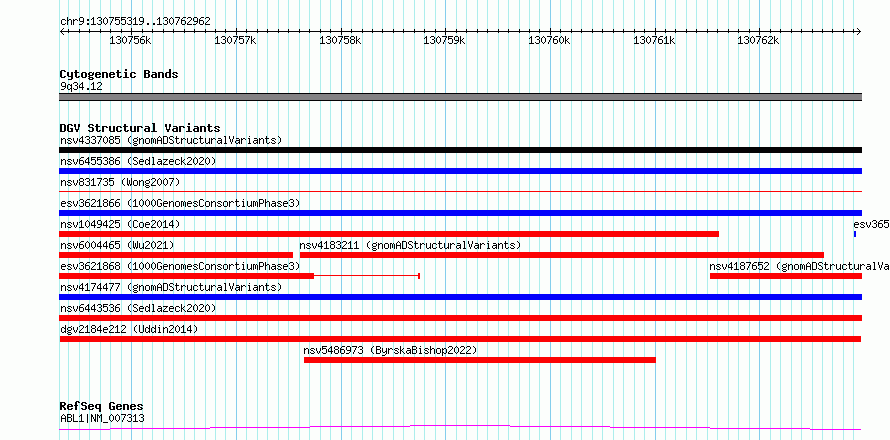890x440 pixels.
Task: Click the DGV Structural Variants track heading
Action: point(140,128)
